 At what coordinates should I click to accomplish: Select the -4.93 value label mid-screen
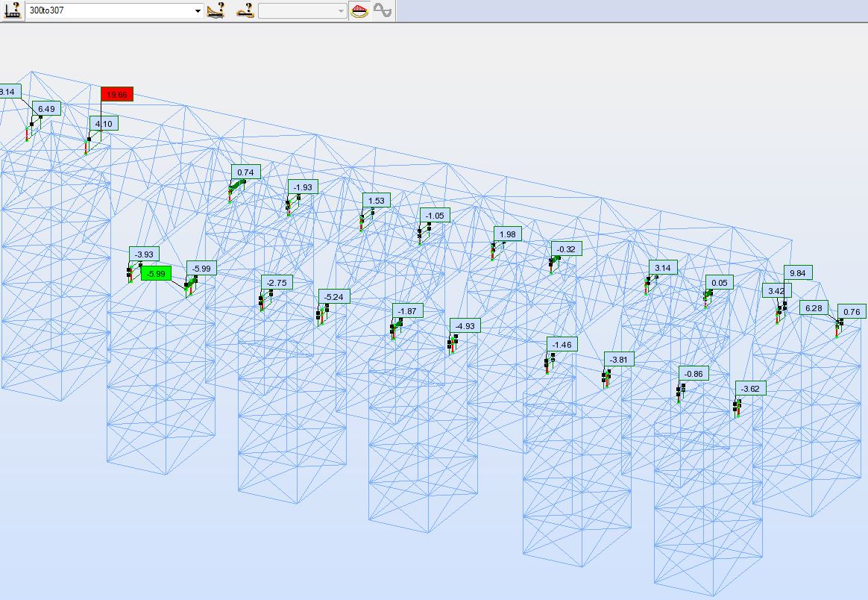coord(465,325)
